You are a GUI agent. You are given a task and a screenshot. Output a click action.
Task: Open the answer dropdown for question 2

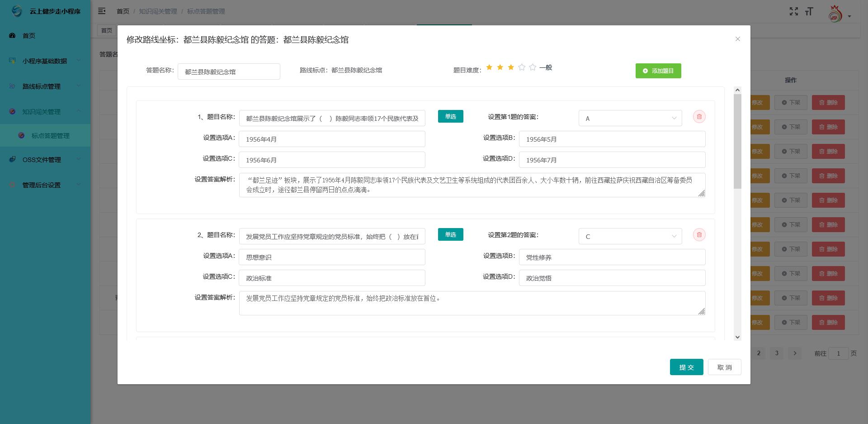pyautogui.click(x=630, y=237)
